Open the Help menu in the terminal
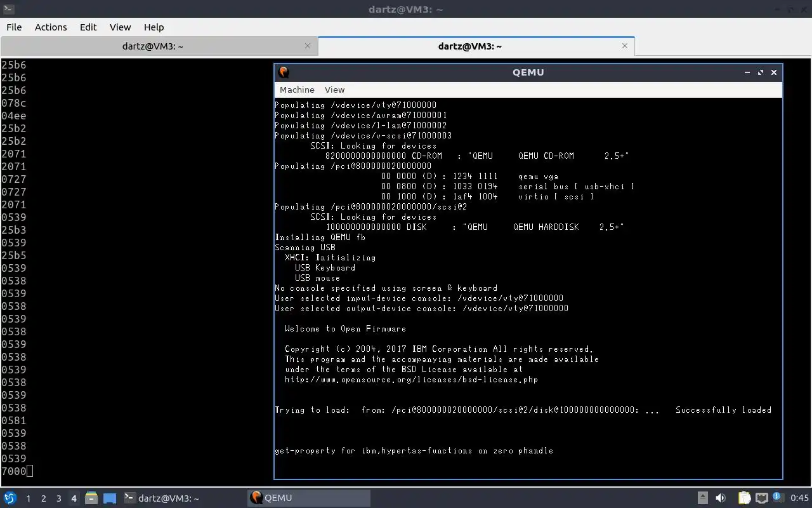Screen dimensions: 812x508 pos(154,27)
